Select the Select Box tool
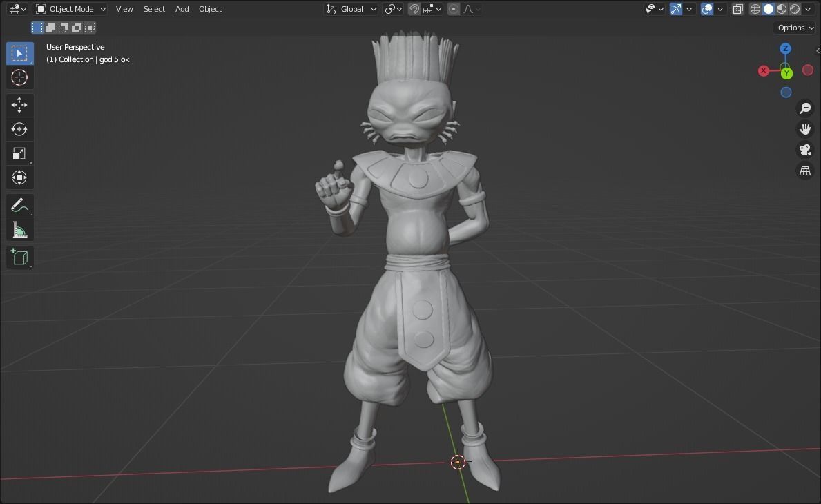 (x=19, y=53)
